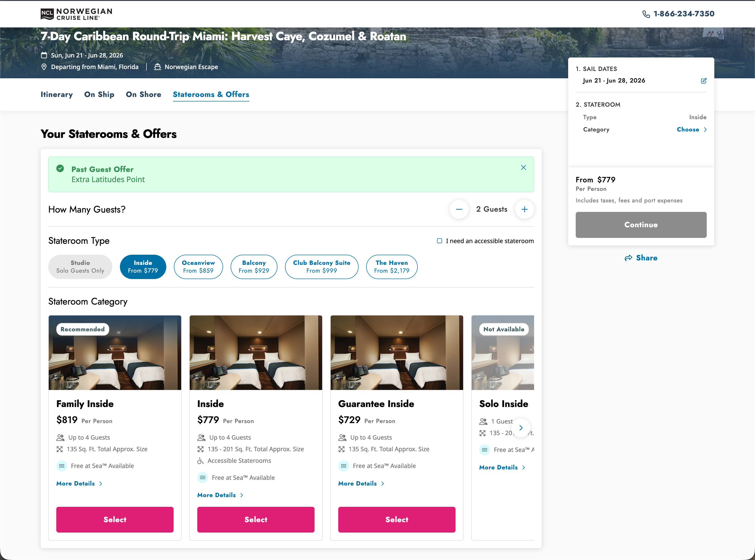Image resolution: width=755 pixels, height=560 pixels.
Task: Click the Guarantee Inside room photo
Action: pyautogui.click(x=397, y=353)
